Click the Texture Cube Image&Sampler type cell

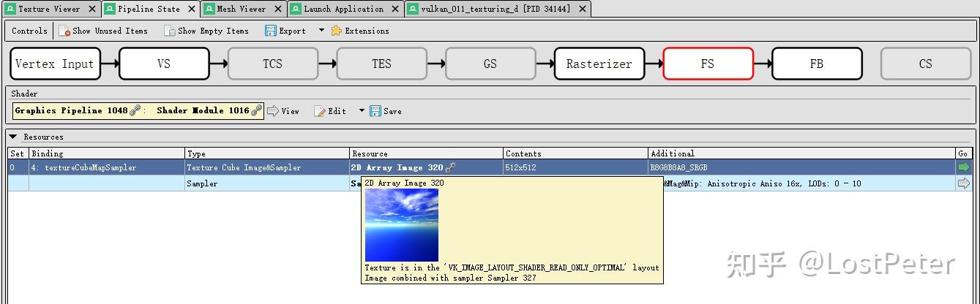coord(267,167)
